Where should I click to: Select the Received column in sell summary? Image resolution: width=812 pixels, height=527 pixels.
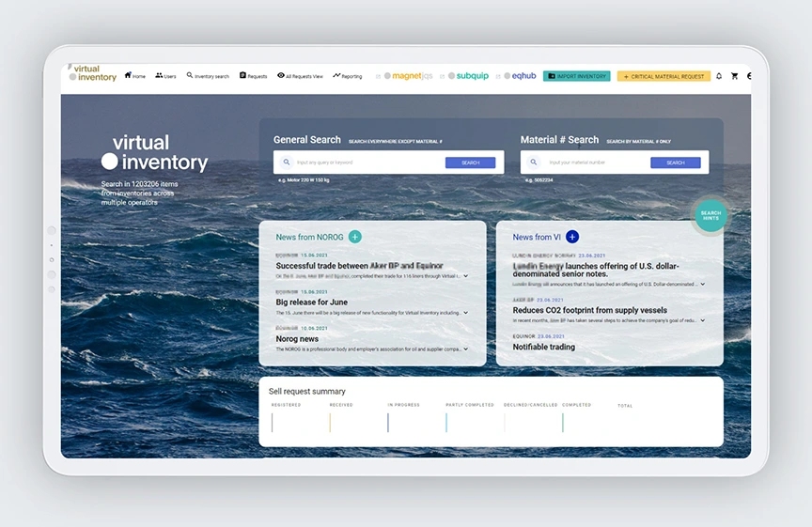coord(341,418)
